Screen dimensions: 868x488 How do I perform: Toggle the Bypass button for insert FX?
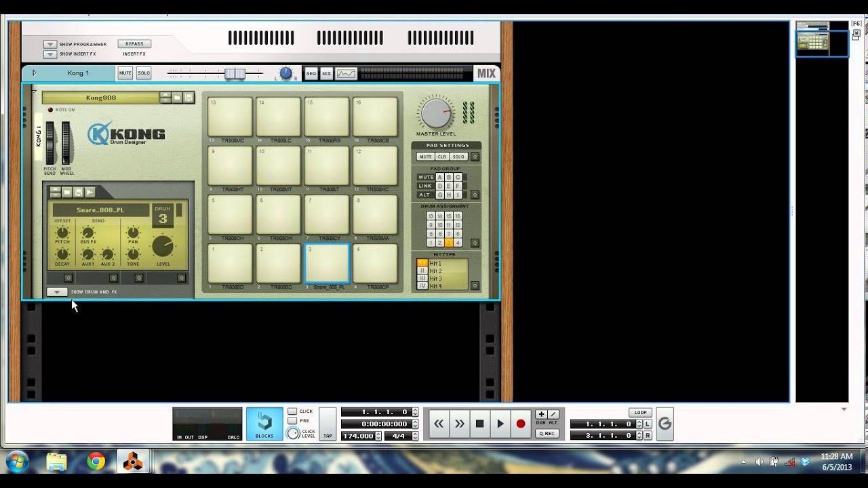(x=134, y=44)
